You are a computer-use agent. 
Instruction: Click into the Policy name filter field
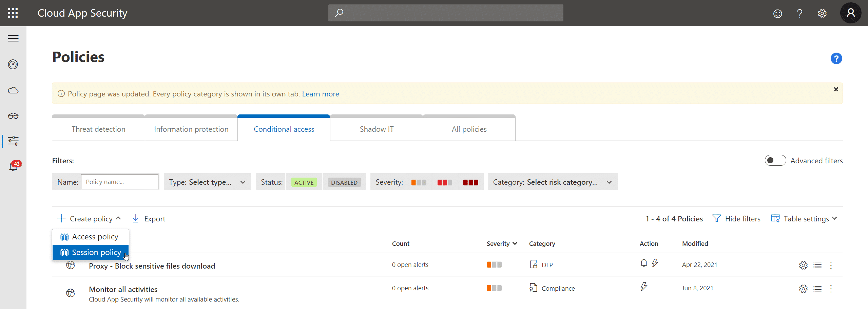point(120,182)
